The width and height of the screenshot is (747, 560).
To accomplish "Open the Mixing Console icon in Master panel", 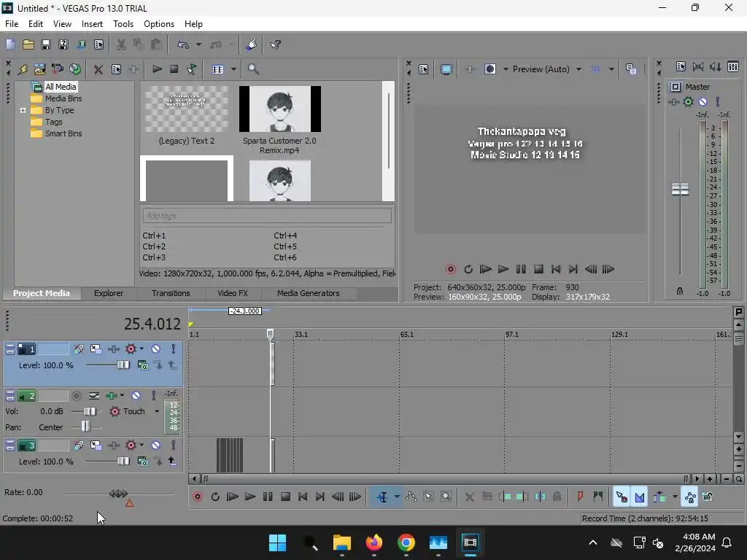I will (732, 66).
